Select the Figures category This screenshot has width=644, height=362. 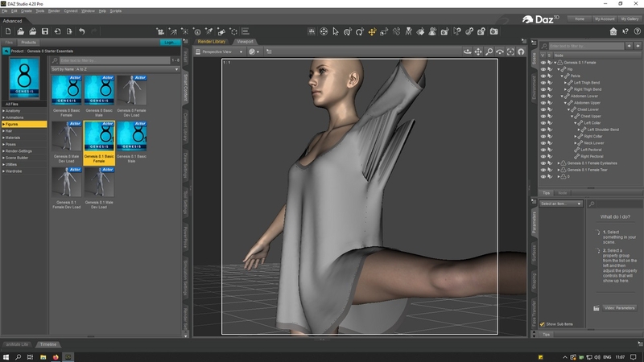tap(24, 124)
